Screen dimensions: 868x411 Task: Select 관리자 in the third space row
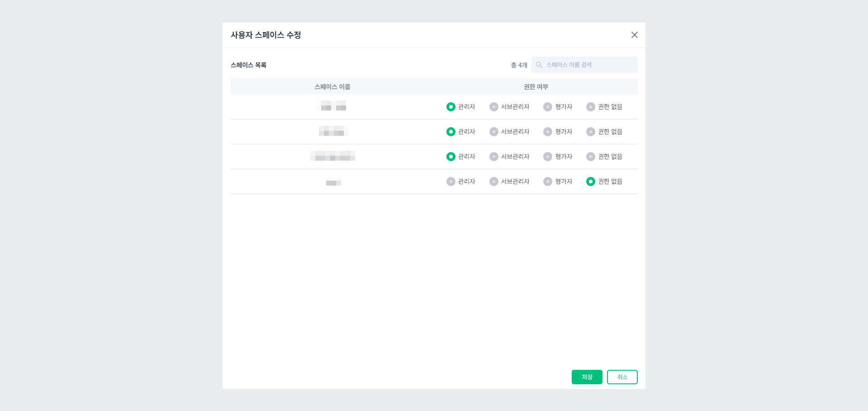(451, 157)
